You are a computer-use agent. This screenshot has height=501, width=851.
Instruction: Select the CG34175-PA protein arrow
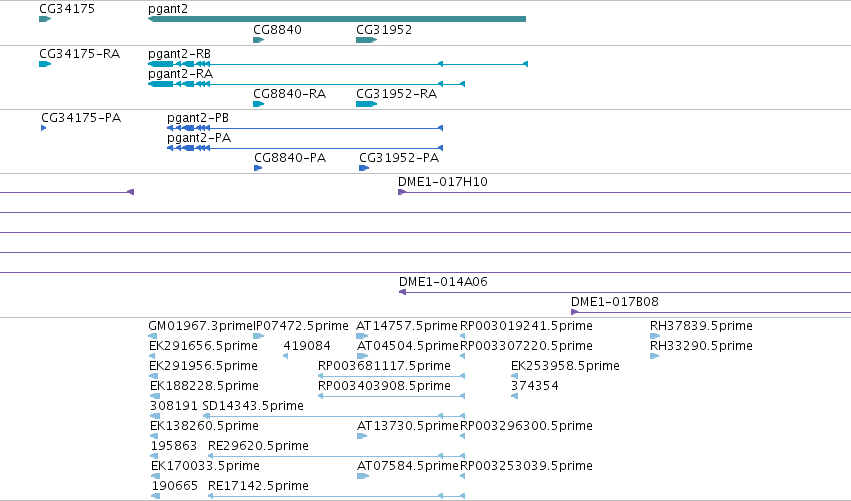pyautogui.click(x=44, y=128)
